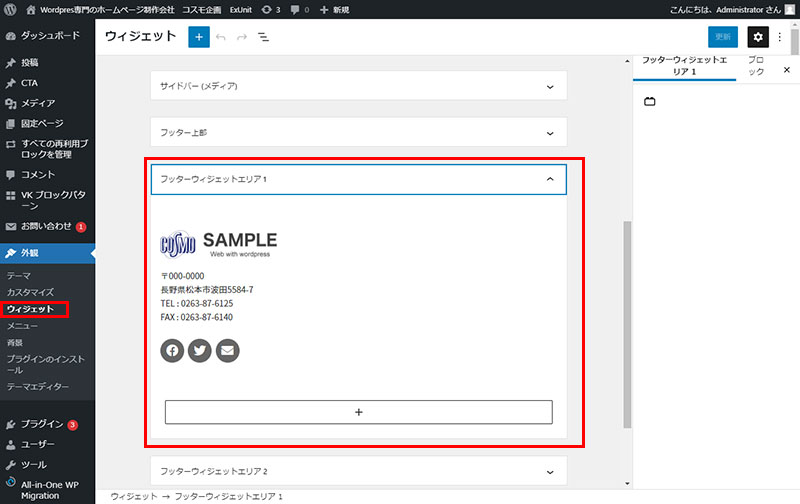Click the email envelope social icon

coord(228,351)
